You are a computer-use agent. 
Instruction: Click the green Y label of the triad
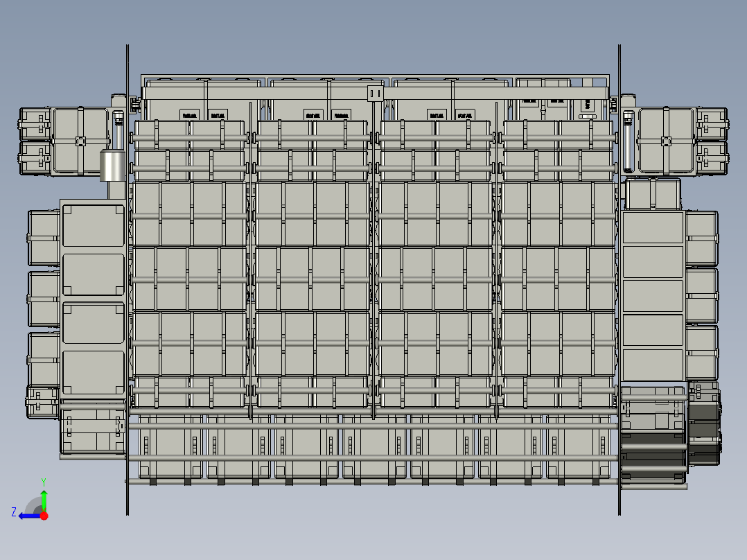point(44,482)
